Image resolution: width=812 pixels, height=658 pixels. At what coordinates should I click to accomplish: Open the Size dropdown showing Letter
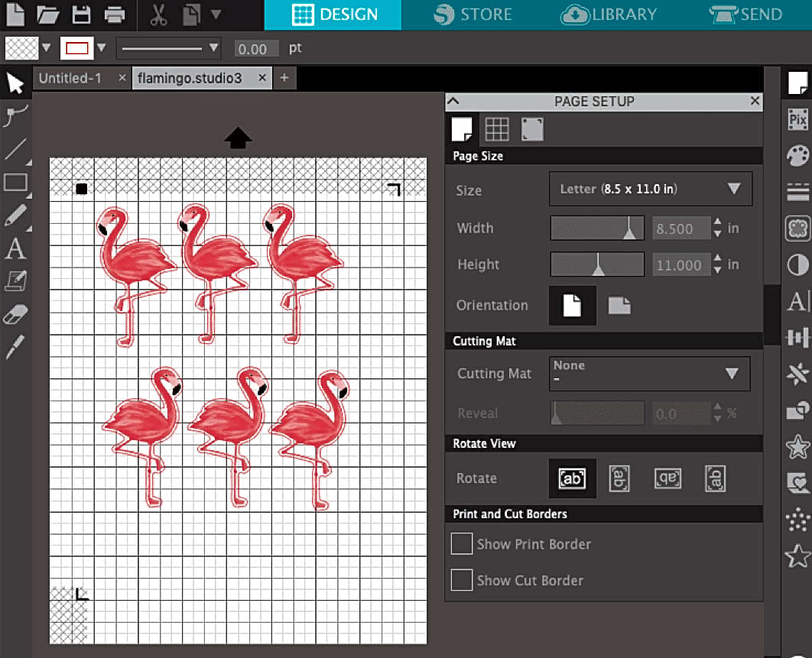[x=651, y=189]
